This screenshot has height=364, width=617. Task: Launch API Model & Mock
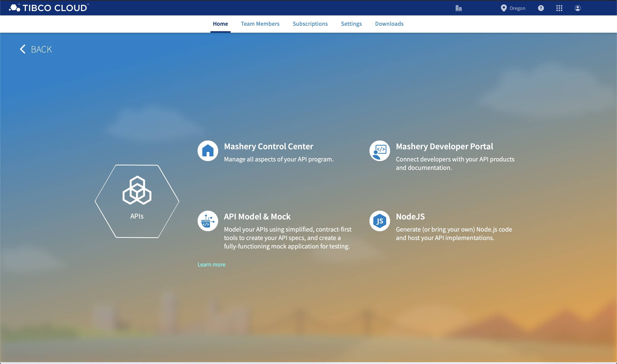click(257, 216)
